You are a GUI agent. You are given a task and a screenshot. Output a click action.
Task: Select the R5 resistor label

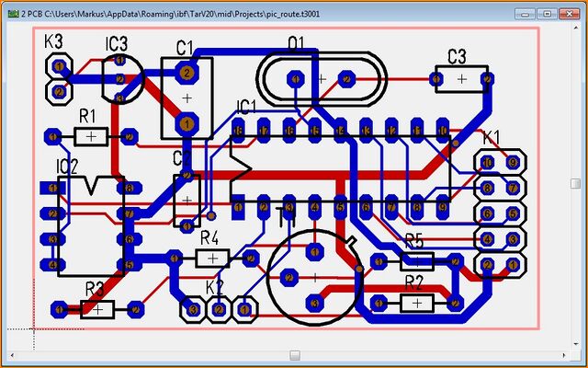pyautogui.click(x=414, y=241)
